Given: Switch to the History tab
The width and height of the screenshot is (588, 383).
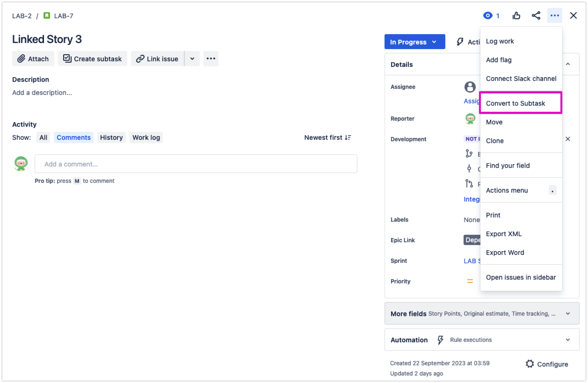Looking at the screenshot, I should coord(111,137).
